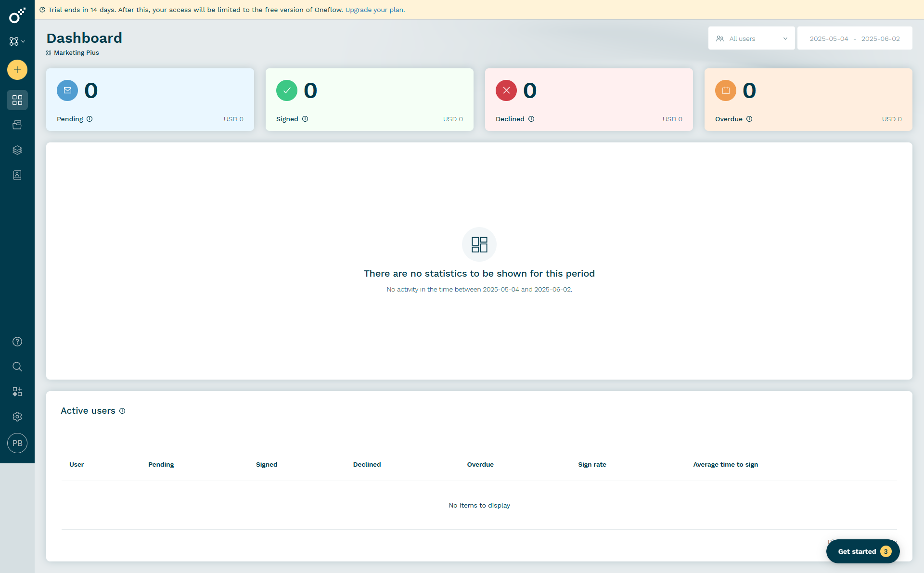
Task: Open the Templates layers icon in sidebar
Action: [17, 150]
